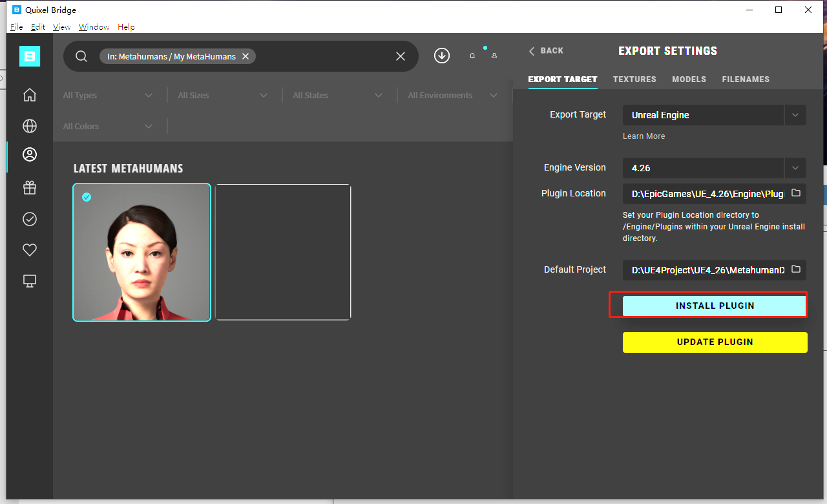827x504 pixels.
Task: Switch to the Export Target tab
Action: 563,79
